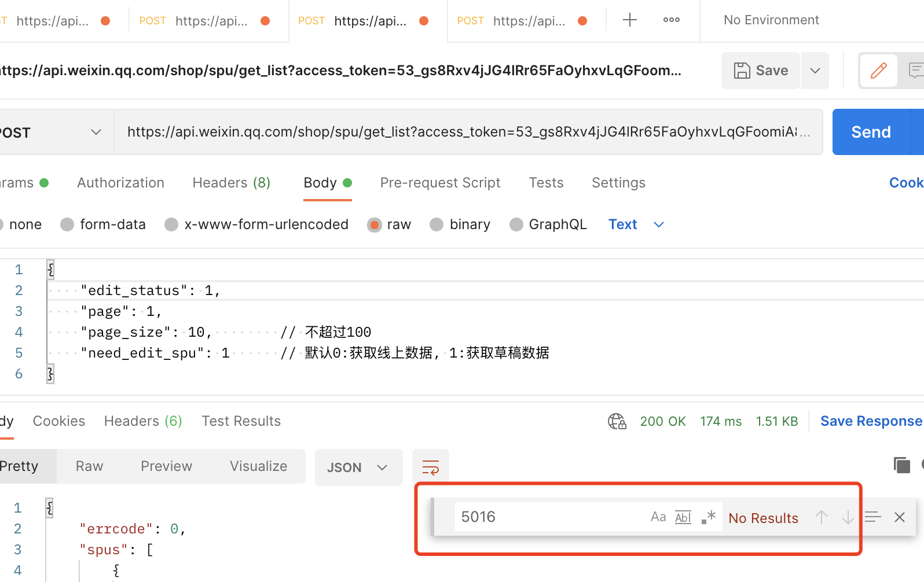Toggle the wrap lines icon
The height and width of the screenshot is (582, 924).
coord(431,467)
